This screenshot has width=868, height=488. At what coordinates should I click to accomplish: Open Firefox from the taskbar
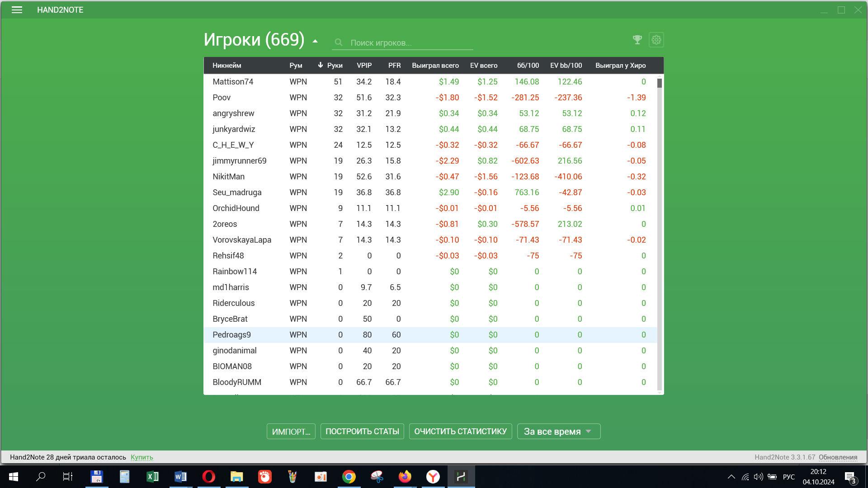tap(405, 477)
